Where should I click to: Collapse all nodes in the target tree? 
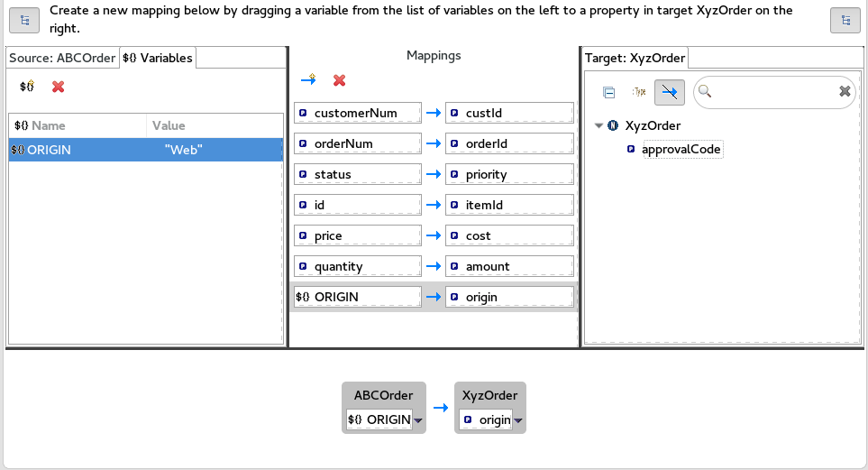(x=609, y=92)
